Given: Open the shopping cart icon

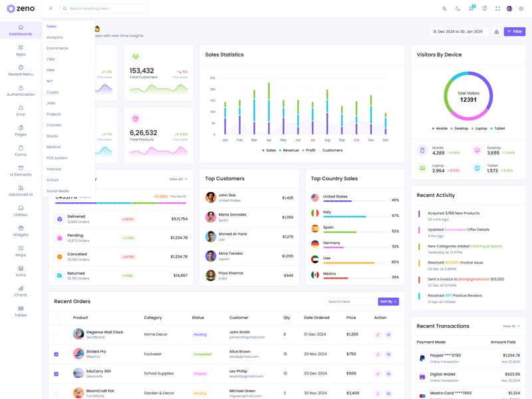Looking at the screenshot, I should (x=471, y=9).
